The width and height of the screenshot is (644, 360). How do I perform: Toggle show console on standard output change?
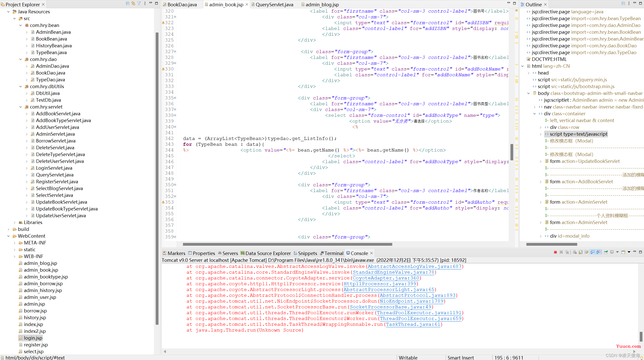(592, 252)
